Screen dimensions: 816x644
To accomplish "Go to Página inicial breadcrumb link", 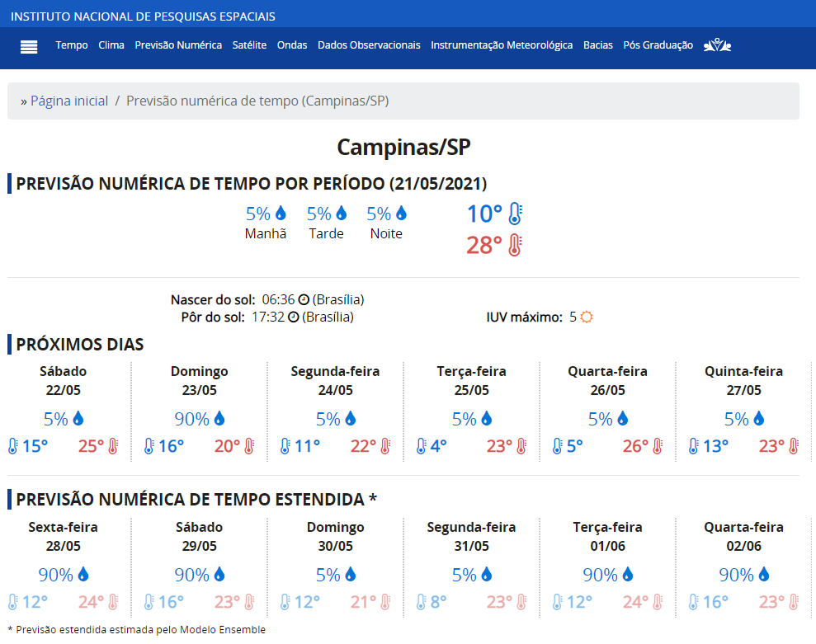I will [69, 101].
